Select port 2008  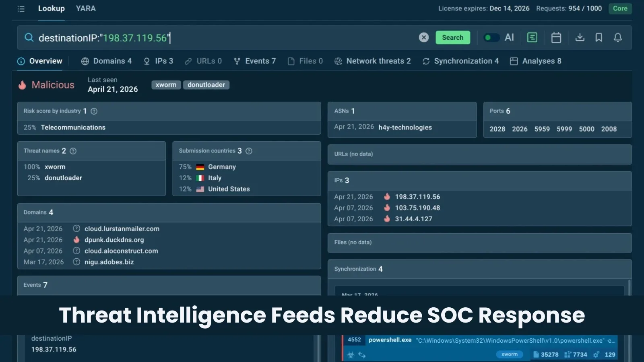pos(609,129)
